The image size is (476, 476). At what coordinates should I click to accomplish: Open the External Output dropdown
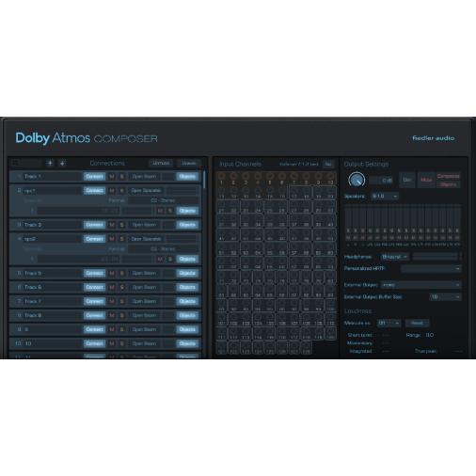(421, 285)
